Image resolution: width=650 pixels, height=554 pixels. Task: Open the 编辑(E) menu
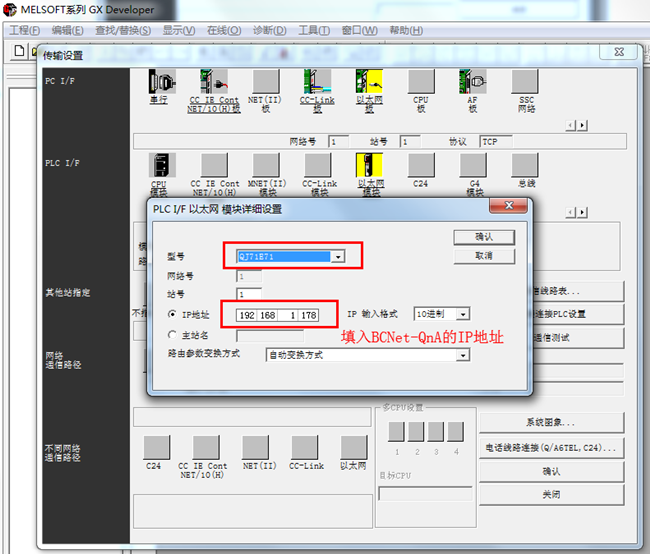68,31
